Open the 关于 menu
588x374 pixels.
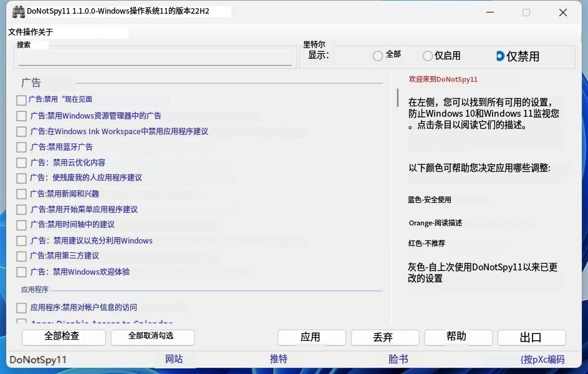pos(46,32)
